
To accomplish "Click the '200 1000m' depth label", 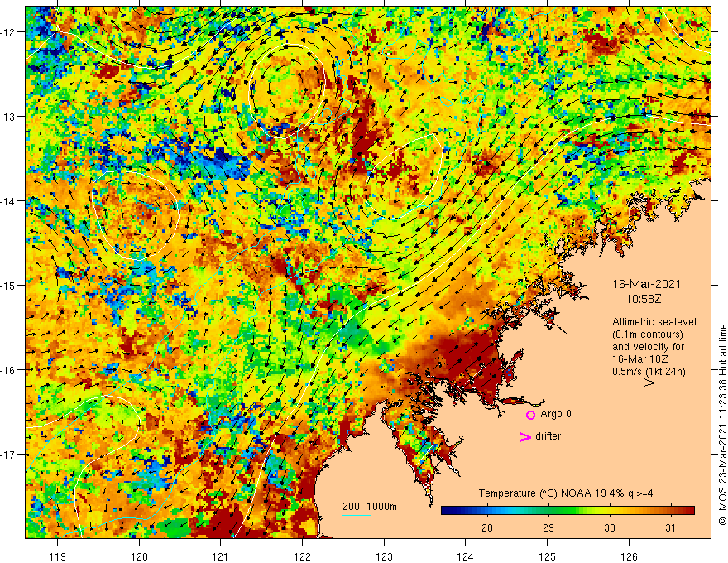I will tap(370, 507).
